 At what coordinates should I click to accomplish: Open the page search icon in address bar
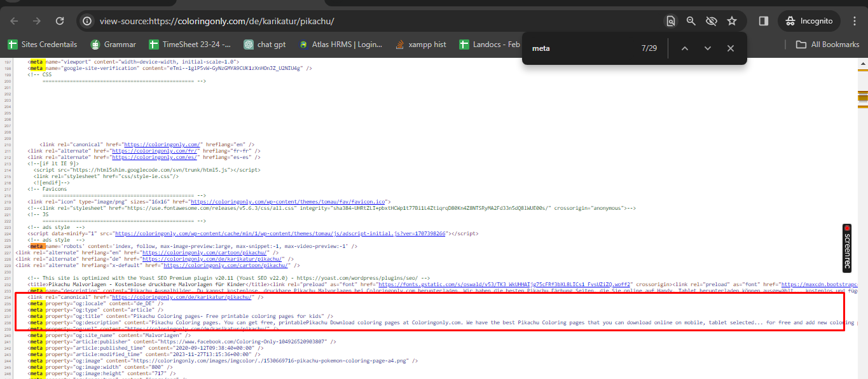click(x=670, y=21)
